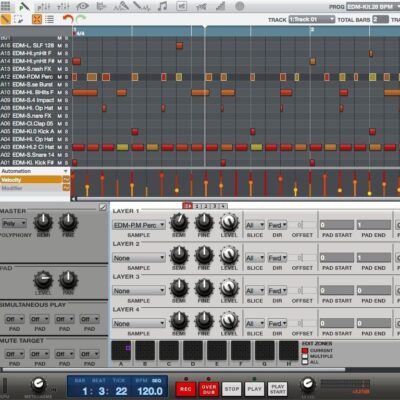Solo the A01 EDM-Ki. Kick F# row

tap(66, 163)
